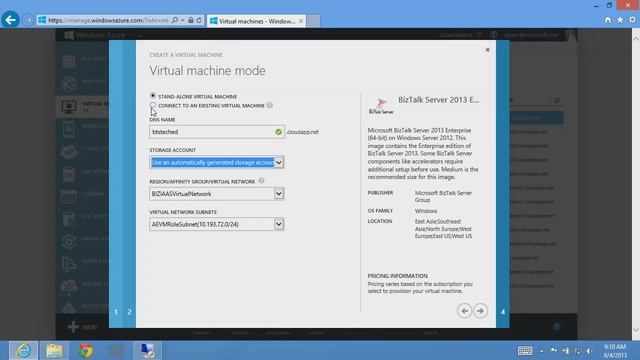Choose Connect to an existing virtual machine
The height and width of the screenshot is (360, 640).
pos(153,105)
